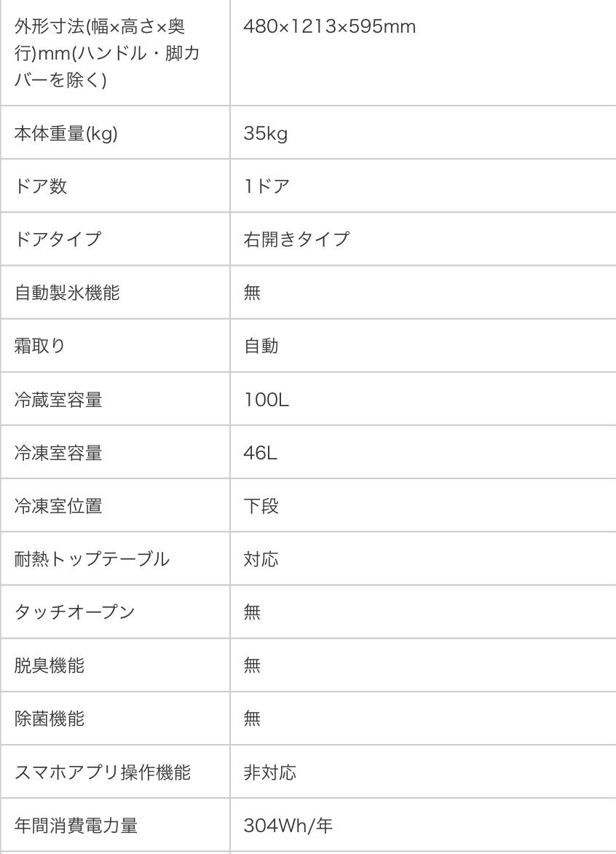
Task: Click the 霜取り row label
Action: (x=40, y=346)
